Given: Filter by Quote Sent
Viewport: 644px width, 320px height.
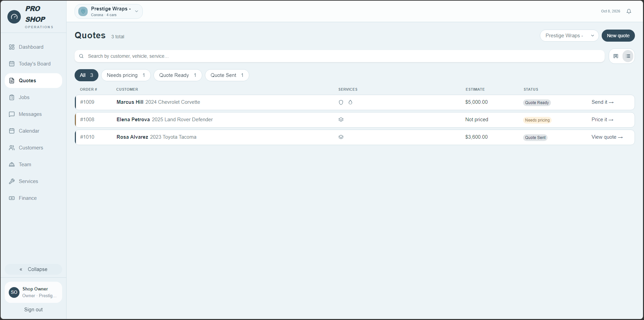Looking at the screenshot, I should click(227, 75).
